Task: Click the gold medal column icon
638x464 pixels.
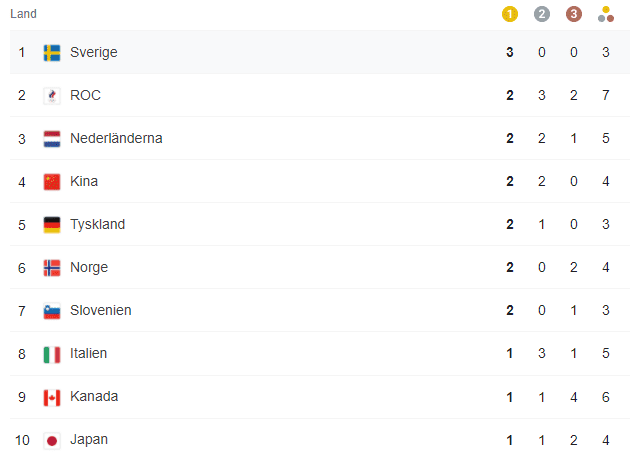Action: [x=509, y=14]
